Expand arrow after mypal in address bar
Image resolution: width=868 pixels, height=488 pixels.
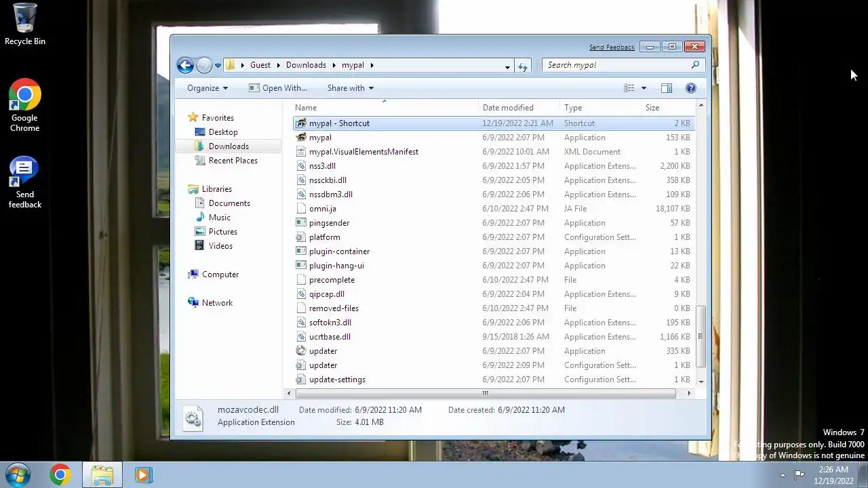tap(372, 65)
